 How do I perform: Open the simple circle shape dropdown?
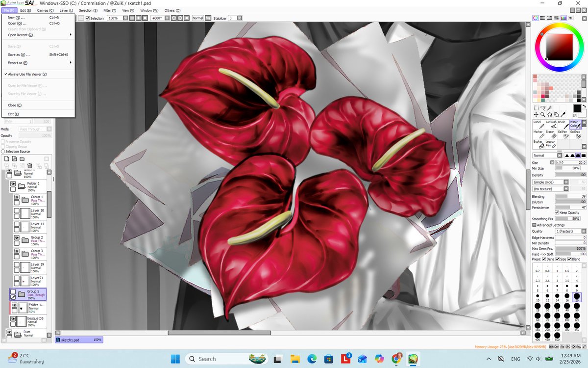click(x=566, y=182)
